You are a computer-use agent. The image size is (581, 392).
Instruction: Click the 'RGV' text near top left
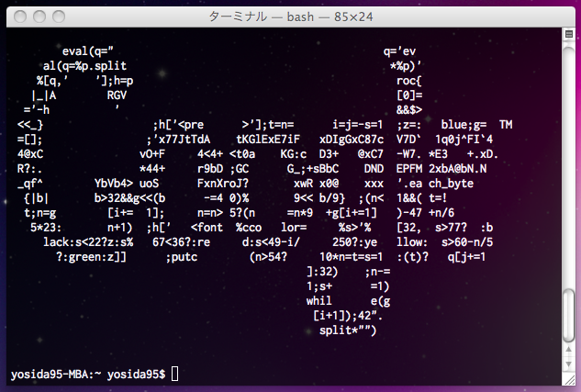pos(117,95)
